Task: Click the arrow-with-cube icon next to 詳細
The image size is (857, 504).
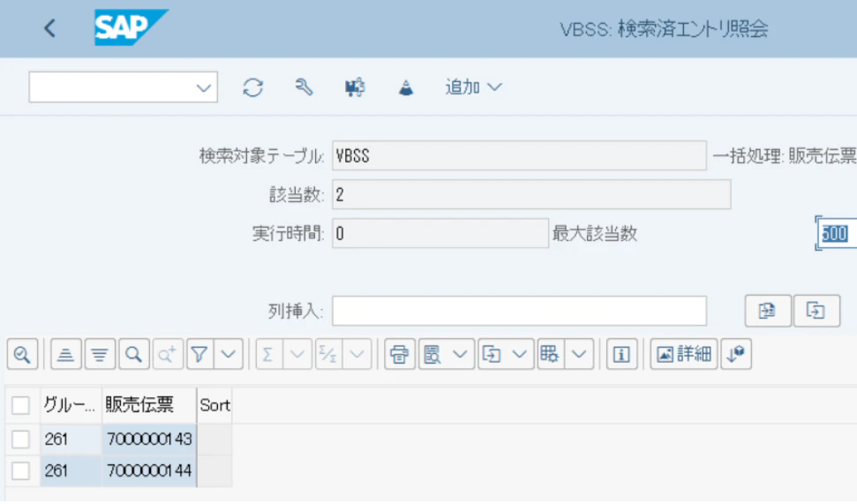Action: pos(736,354)
